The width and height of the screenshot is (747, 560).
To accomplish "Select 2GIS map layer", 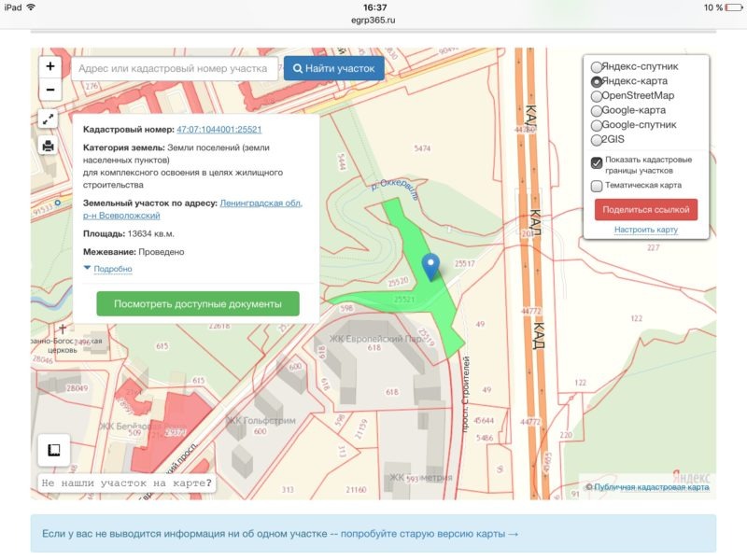I will 597,140.
